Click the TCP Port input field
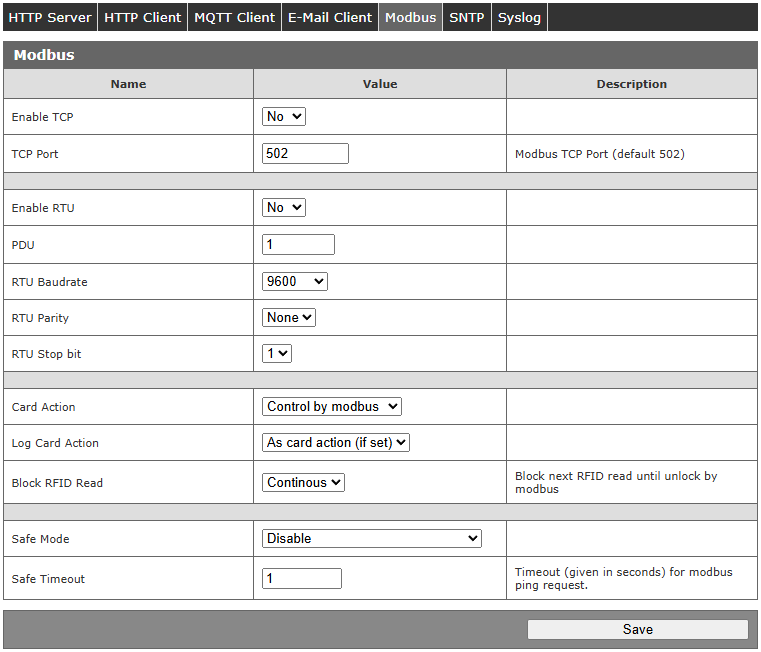The height and width of the screenshot is (652, 761). coord(305,154)
